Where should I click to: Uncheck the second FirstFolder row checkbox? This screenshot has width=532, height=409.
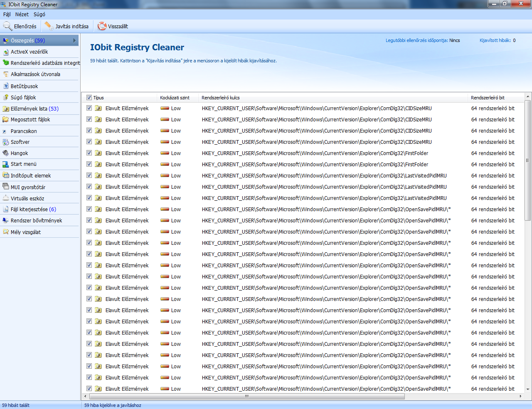[x=89, y=164]
